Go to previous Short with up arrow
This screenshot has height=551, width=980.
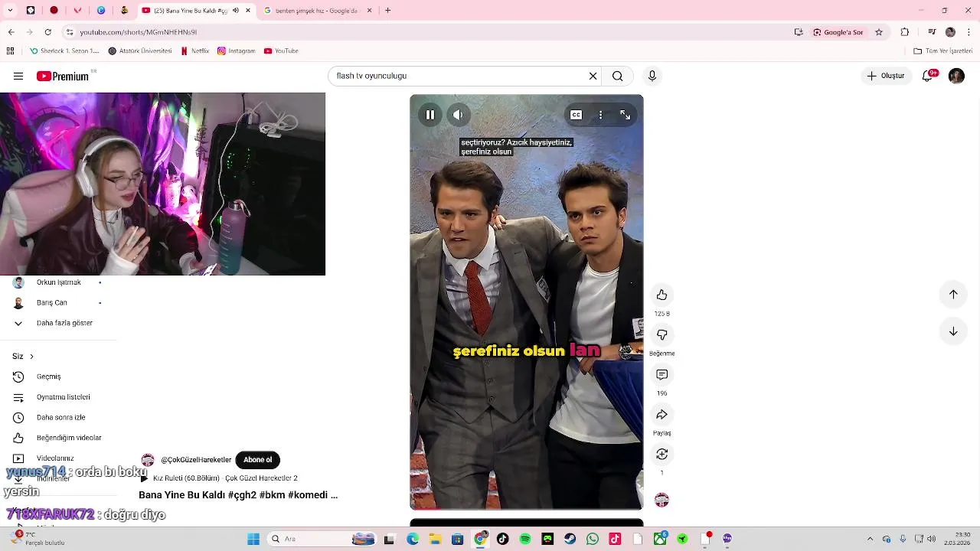953,294
